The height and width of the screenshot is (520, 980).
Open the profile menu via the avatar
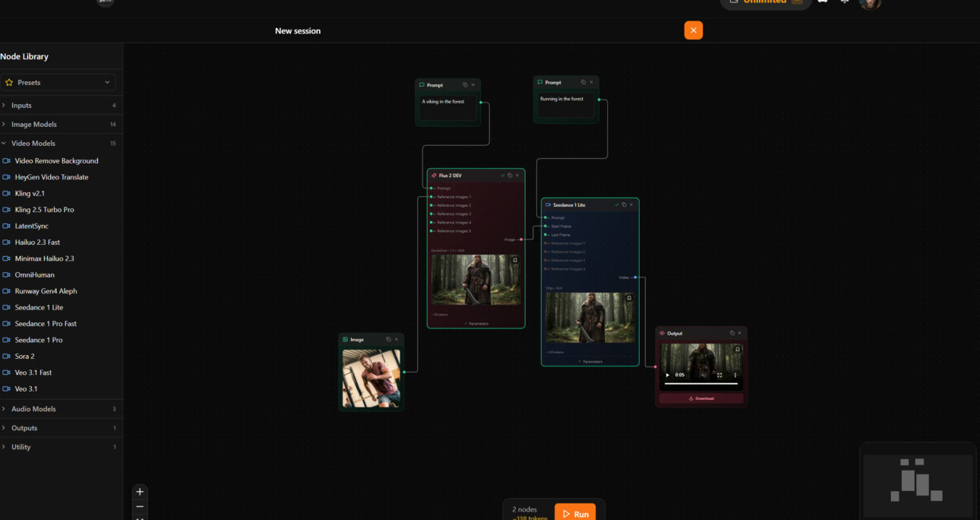click(869, 4)
